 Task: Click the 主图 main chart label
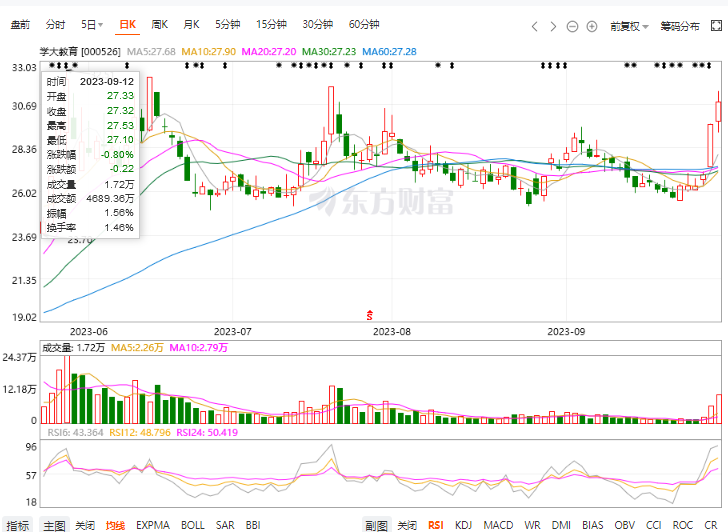click(54, 525)
